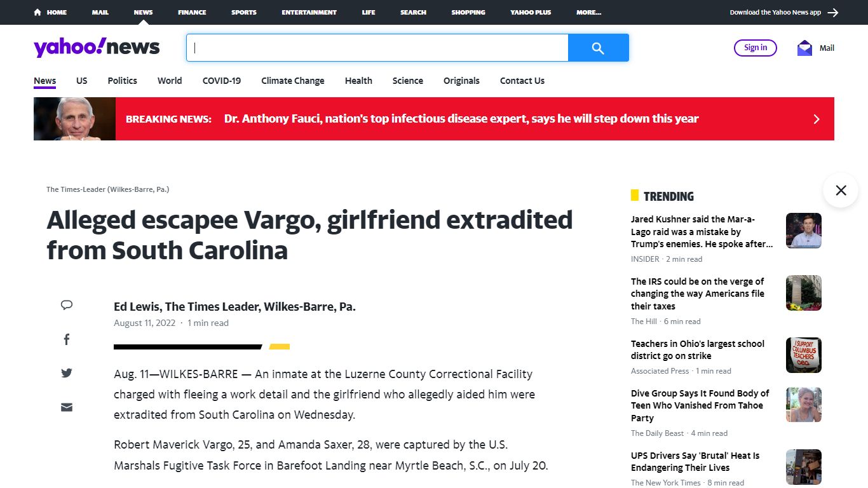Select the Politics section tab
The width and height of the screenshot is (868, 488).
point(123,81)
